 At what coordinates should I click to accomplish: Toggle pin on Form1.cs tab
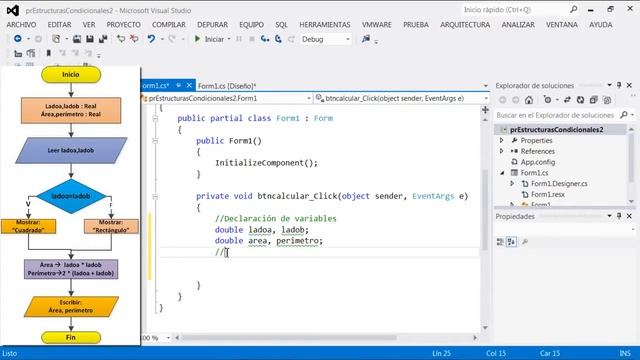[x=178, y=85]
